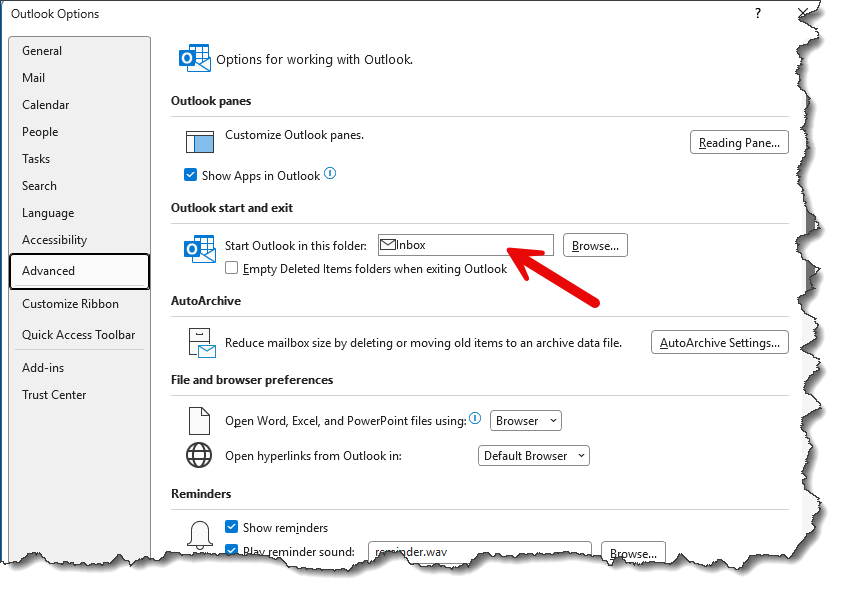
Task: Click Browse... for the reminder sound
Action: tap(633, 552)
